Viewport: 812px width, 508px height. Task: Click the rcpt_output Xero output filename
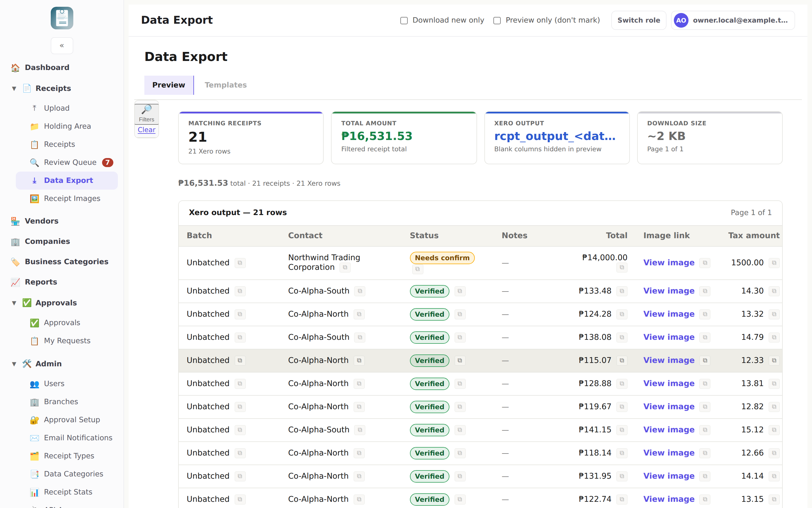555,136
